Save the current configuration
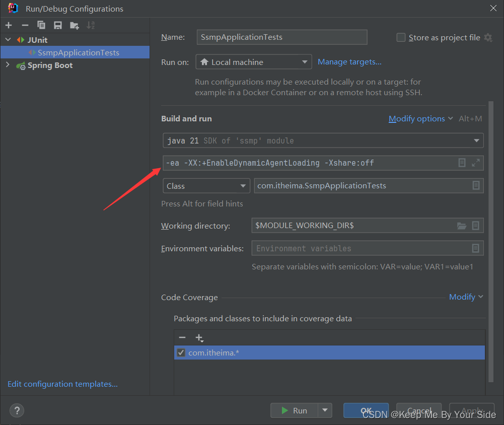 tap(57, 25)
